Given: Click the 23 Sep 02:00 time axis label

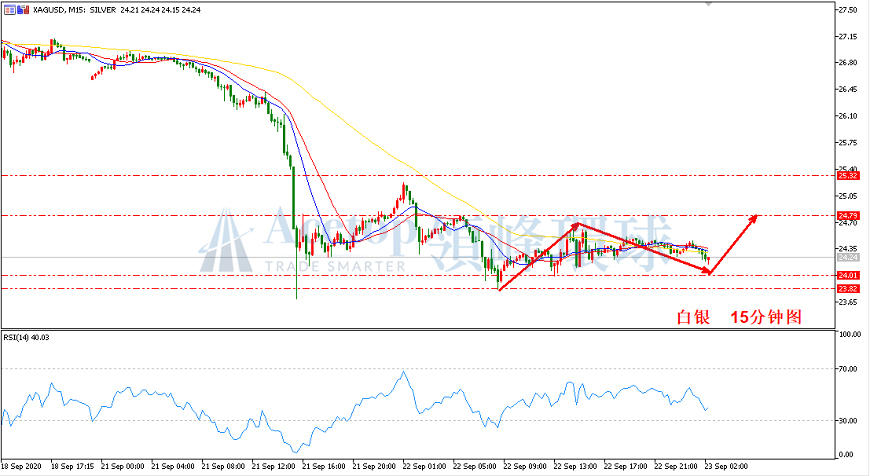Looking at the screenshot, I should click(726, 467).
